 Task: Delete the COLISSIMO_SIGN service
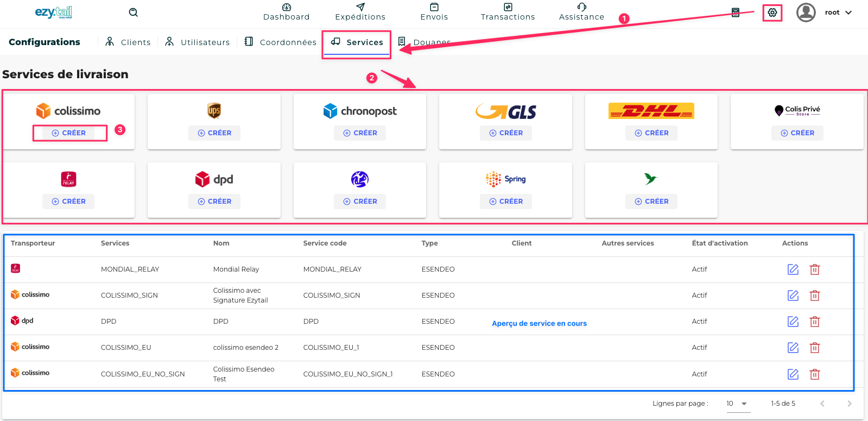tap(815, 296)
